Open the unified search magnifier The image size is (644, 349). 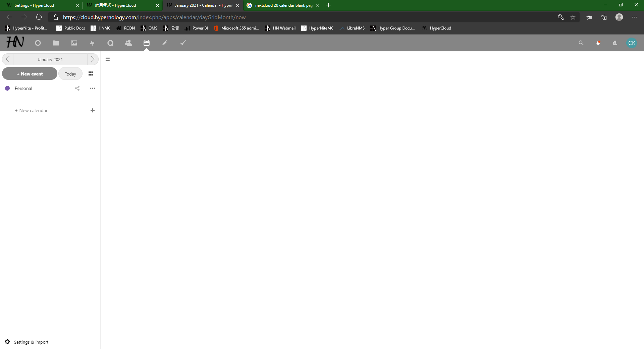pos(581,43)
